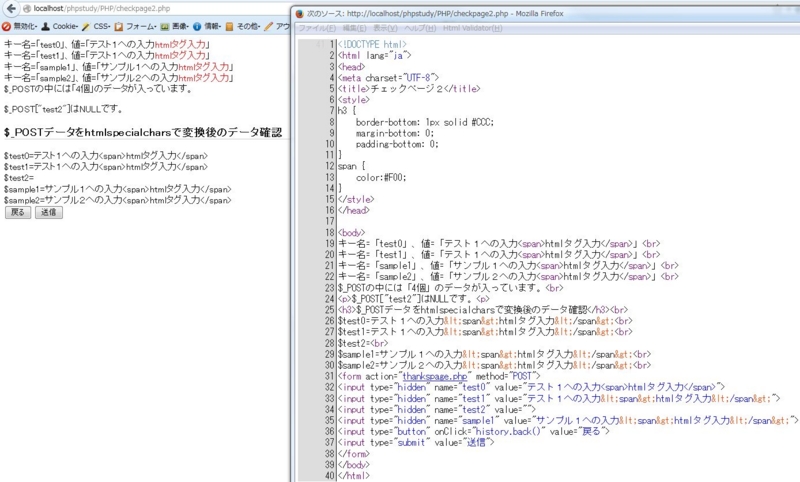Screen dimensions: 800x482
Task: Click source line 40 </html> closing tag
Action: (x=354, y=476)
